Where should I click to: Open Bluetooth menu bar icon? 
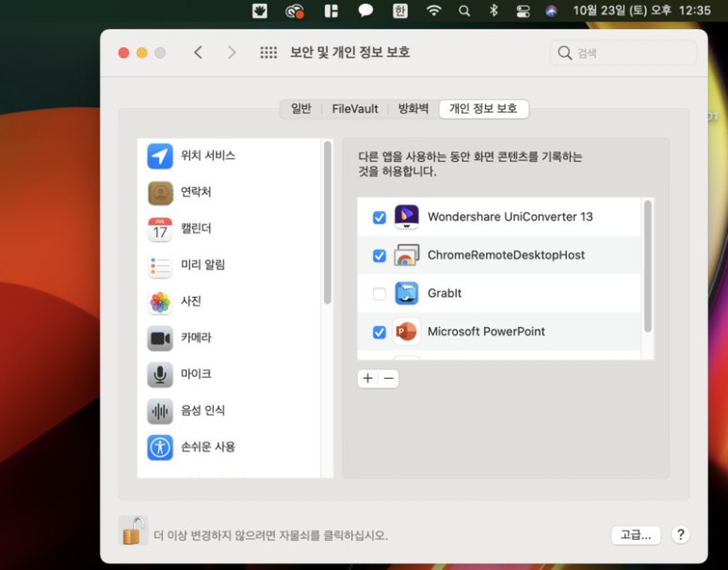[493, 10]
